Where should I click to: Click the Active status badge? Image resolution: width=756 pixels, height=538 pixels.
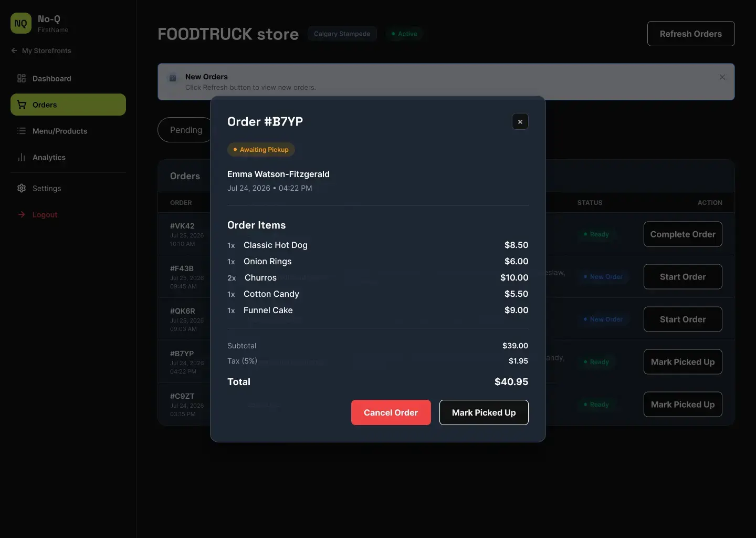[404, 34]
